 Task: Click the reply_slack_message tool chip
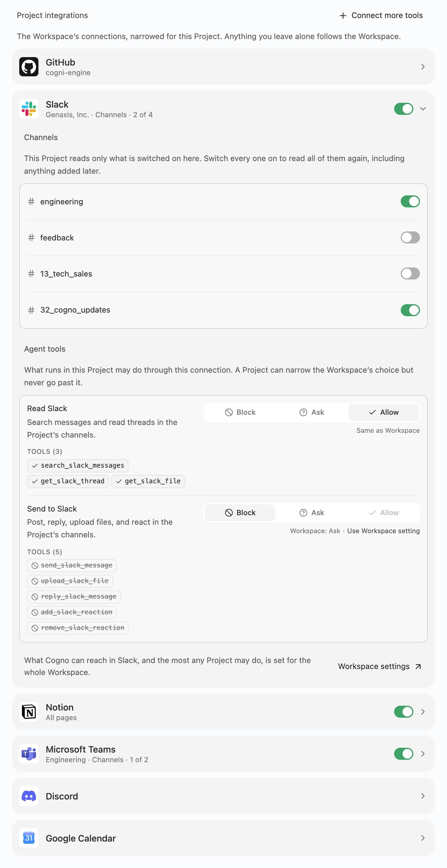74,597
